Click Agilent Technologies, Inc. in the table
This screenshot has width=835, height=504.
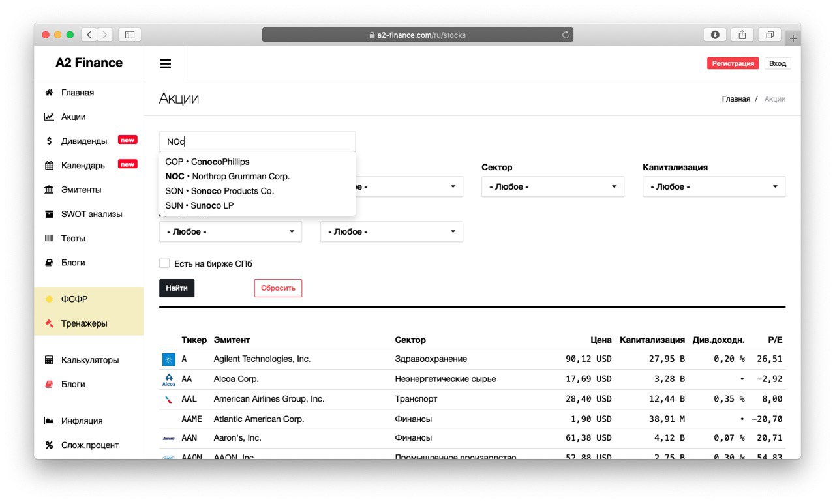tap(262, 359)
